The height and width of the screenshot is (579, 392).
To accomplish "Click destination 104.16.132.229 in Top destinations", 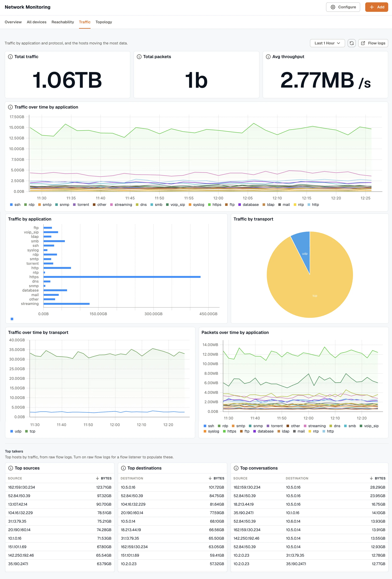I will [x=133, y=504].
